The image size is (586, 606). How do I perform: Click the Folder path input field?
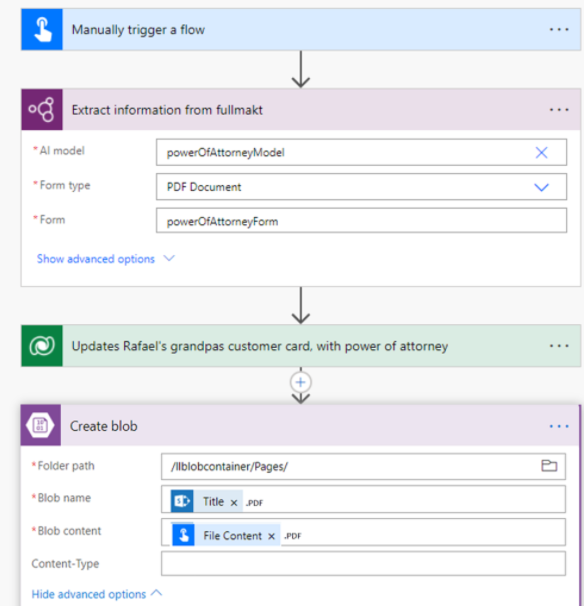pyautogui.click(x=363, y=466)
